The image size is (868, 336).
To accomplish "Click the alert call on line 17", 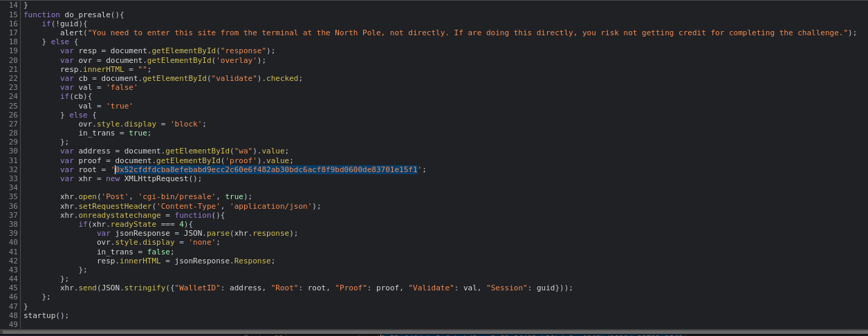I will [71, 32].
